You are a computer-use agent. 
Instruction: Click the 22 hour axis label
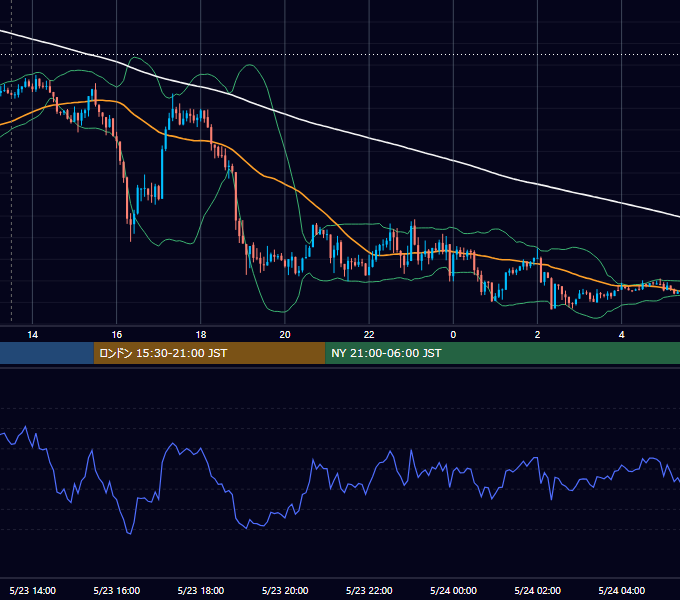pyautogui.click(x=369, y=335)
